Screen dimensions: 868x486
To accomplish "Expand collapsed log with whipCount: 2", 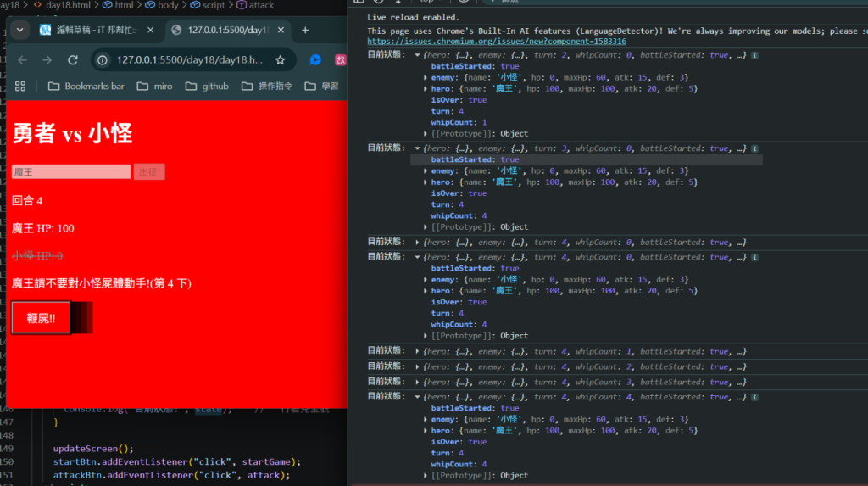I will (417, 367).
